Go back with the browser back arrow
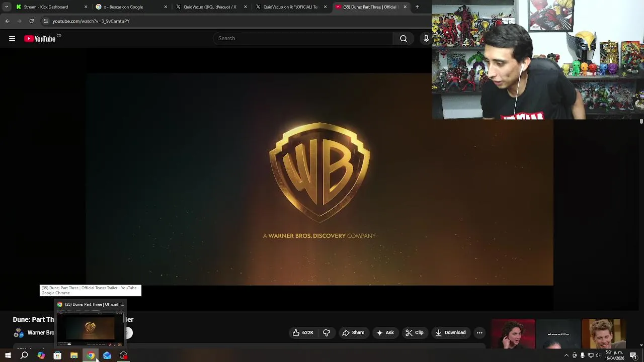 pos(8,21)
